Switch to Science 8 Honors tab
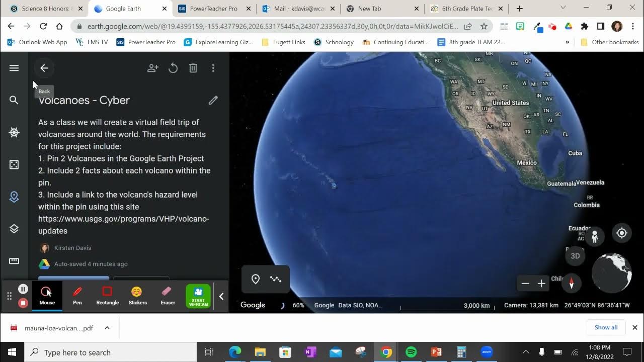Screen dimensions: 644x362 click(x=46, y=9)
